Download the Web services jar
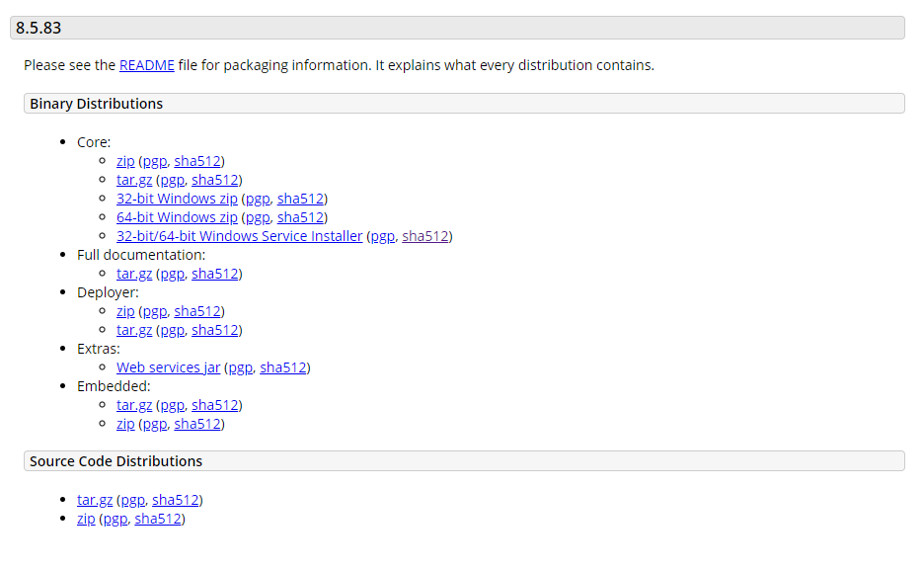 coord(168,367)
